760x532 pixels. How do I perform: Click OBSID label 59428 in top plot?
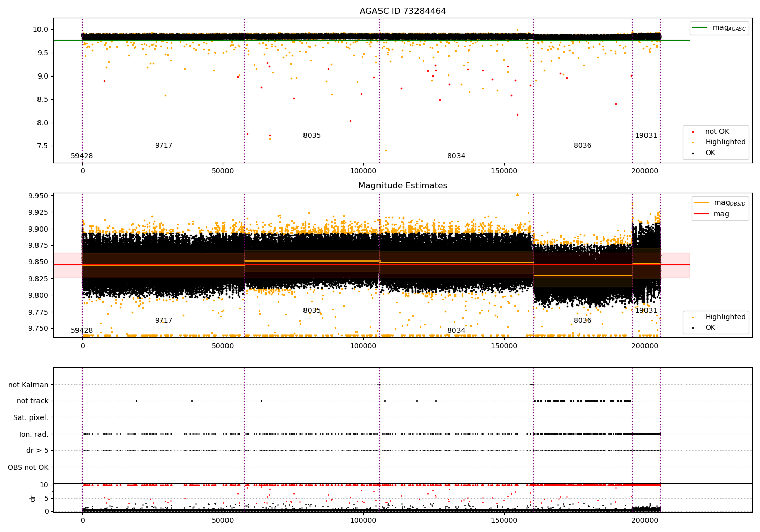[82, 156]
